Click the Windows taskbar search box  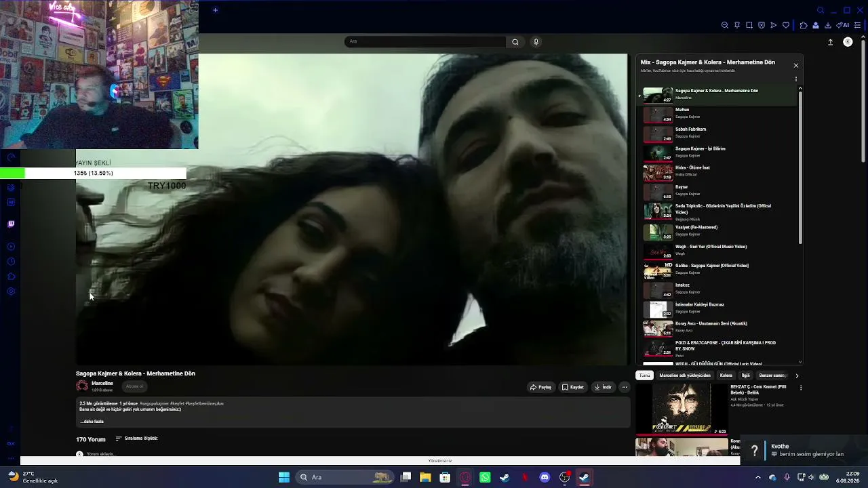pyautogui.click(x=344, y=477)
